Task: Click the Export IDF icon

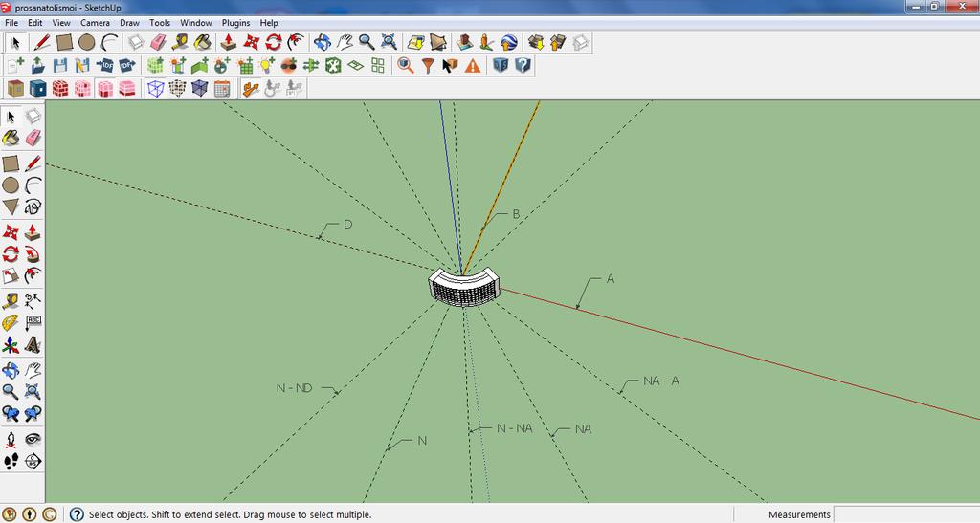Action: pos(127,65)
